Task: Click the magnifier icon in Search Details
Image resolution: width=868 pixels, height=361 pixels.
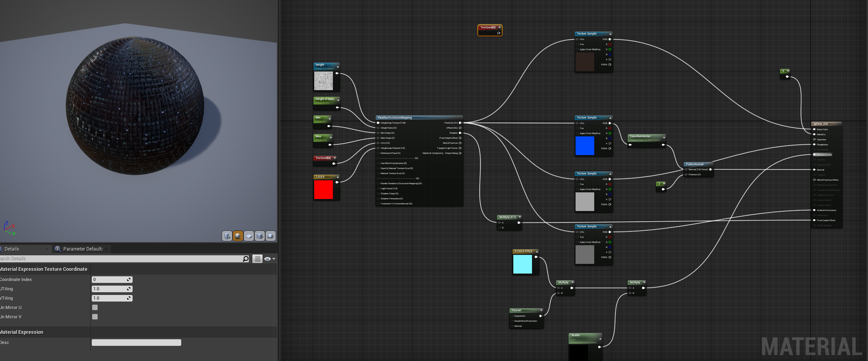Action: 245,259
